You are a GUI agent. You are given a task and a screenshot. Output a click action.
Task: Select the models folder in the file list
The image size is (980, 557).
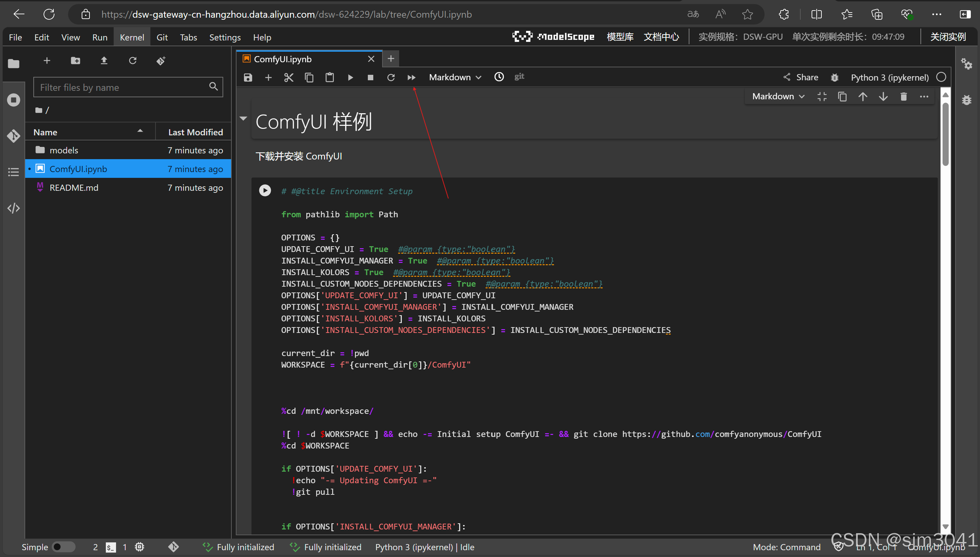[128, 150]
